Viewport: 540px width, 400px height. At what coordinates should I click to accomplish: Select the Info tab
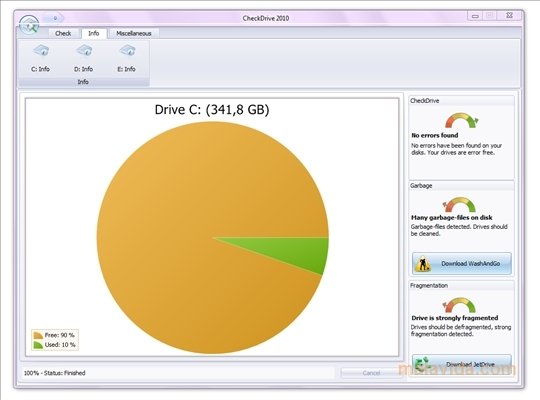tap(94, 33)
